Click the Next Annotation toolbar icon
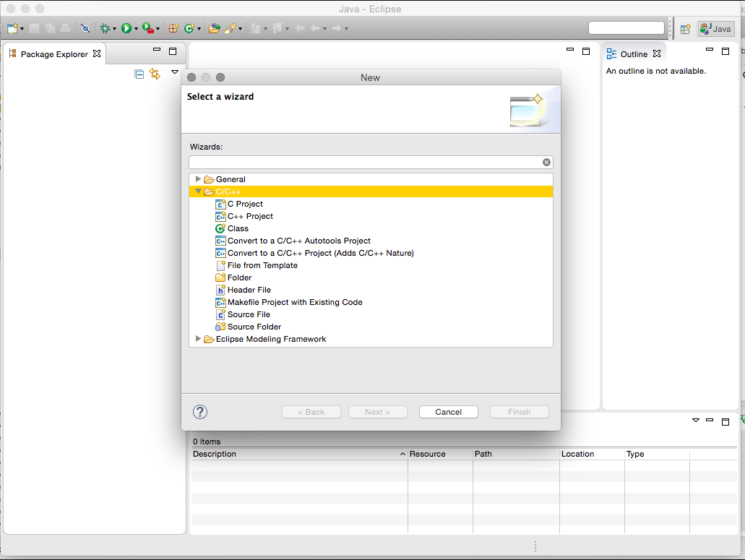 (x=256, y=28)
